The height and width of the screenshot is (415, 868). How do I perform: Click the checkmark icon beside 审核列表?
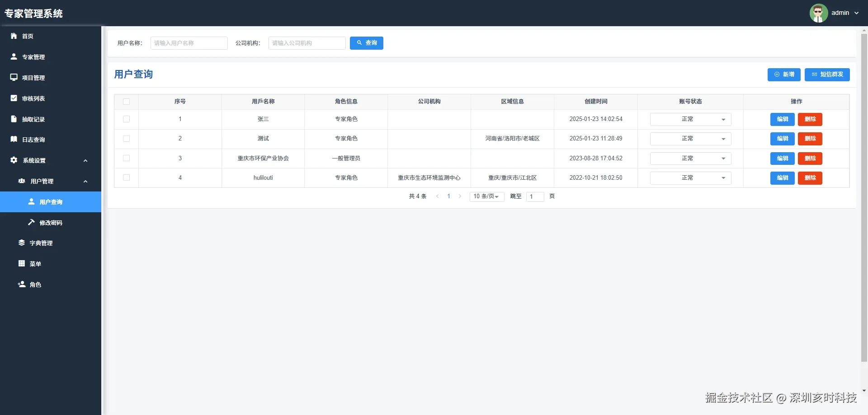[x=14, y=98]
